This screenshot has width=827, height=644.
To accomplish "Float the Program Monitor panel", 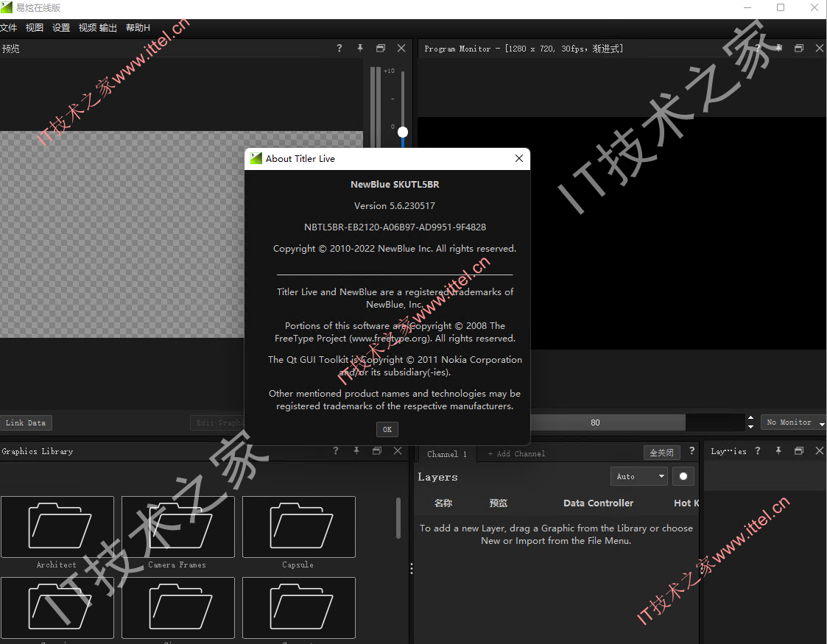I will [x=799, y=48].
